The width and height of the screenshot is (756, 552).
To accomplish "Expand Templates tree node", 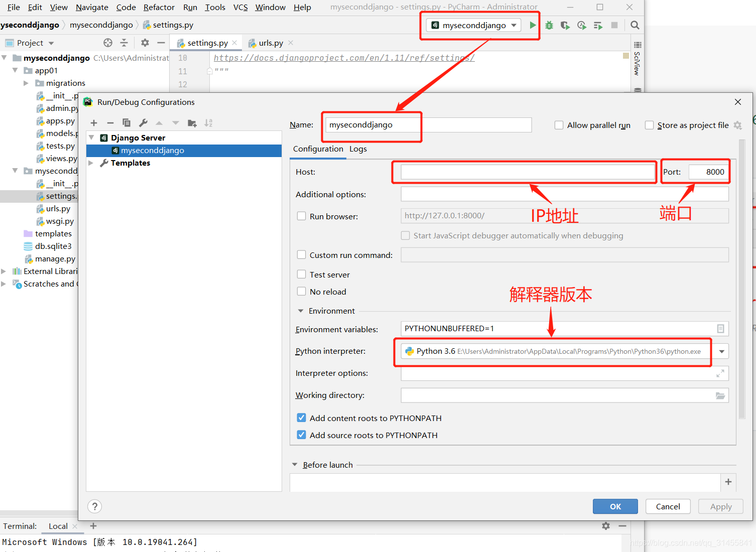I will click(91, 163).
